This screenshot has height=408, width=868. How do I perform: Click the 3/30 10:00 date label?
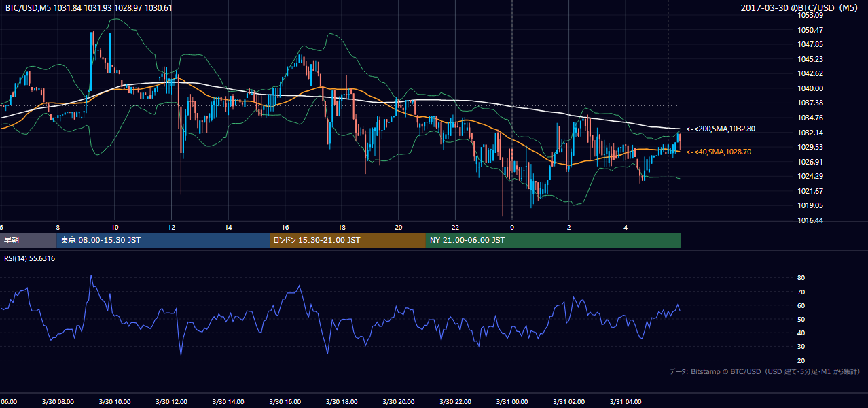[115, 402]
